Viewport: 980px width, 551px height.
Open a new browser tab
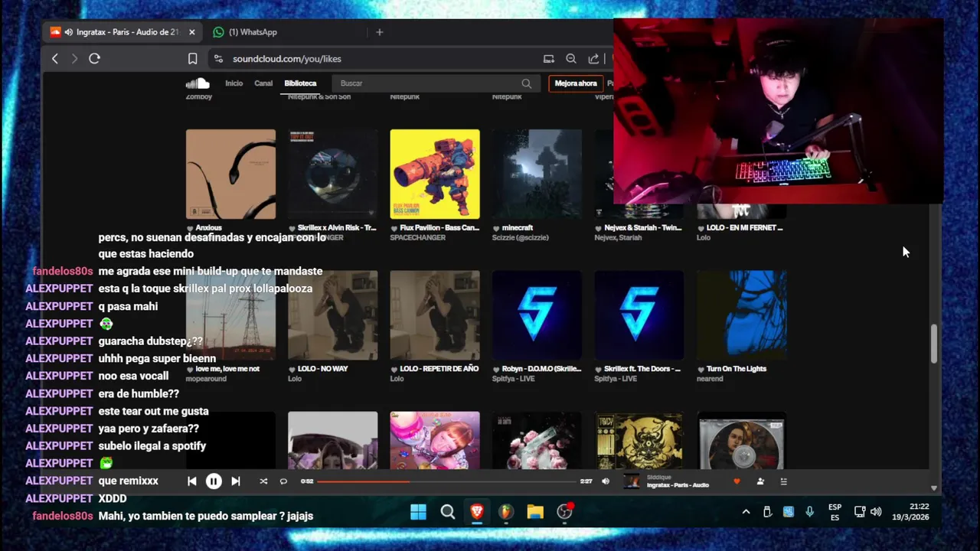[x=379, y=32]
